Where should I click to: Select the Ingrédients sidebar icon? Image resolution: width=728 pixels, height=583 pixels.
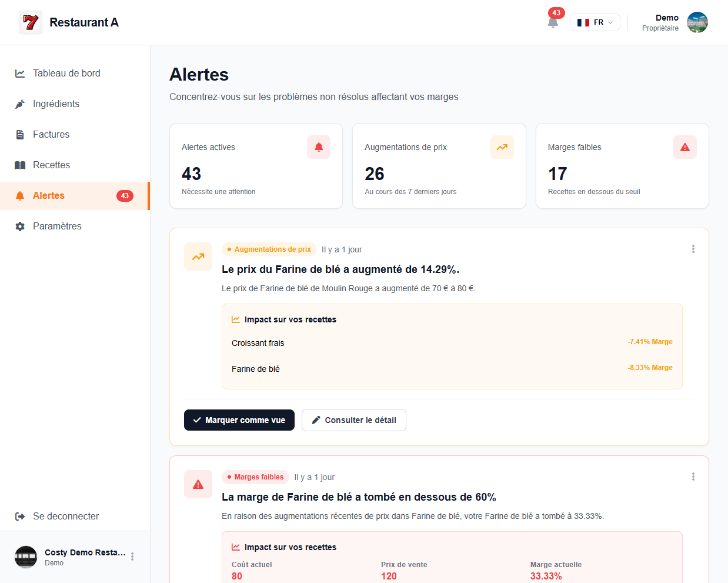coord(18,104)
